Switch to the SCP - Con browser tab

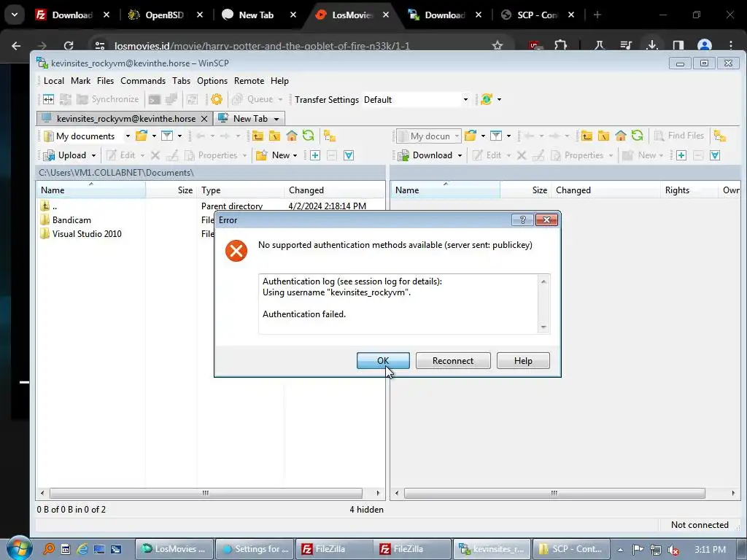pos(538,15)
